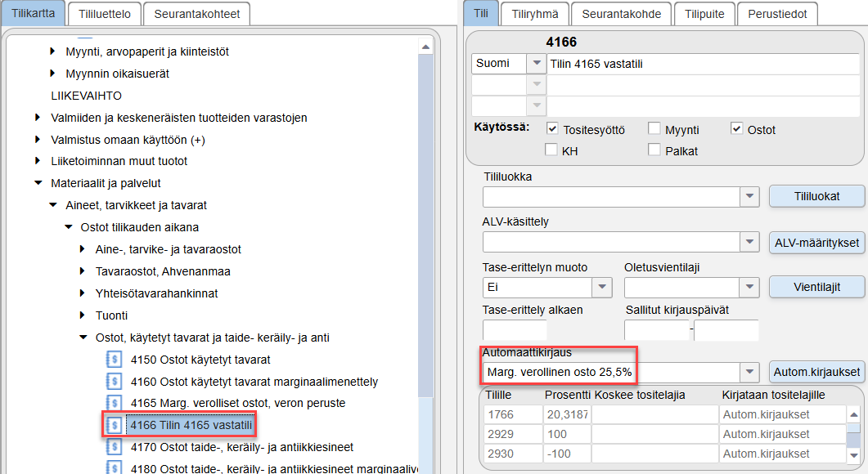
Task: Select the account icon for 4170 Ostot taide-, keräily-
Action: (x=114, y=447)
